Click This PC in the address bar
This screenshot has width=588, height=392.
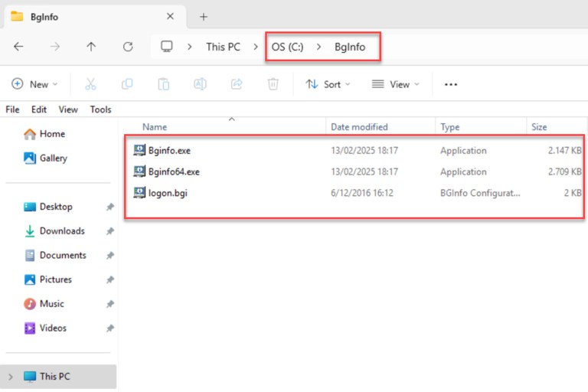coord(223,47)
